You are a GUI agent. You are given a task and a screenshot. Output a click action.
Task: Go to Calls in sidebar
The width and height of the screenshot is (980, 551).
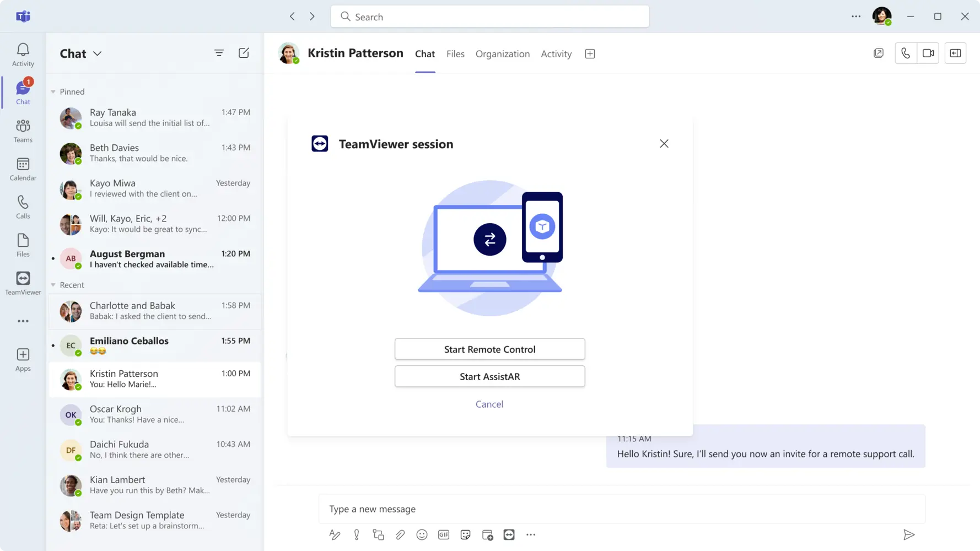pos(23,207)
